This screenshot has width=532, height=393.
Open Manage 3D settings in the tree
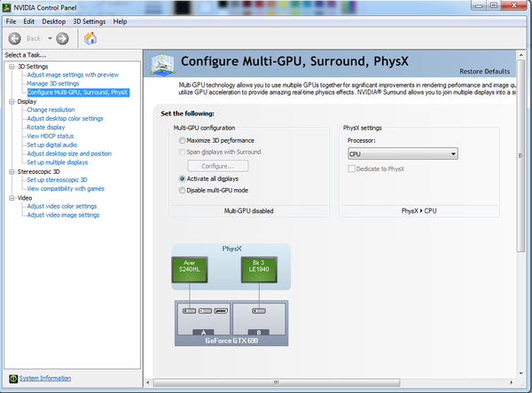[x=53, y=83]
